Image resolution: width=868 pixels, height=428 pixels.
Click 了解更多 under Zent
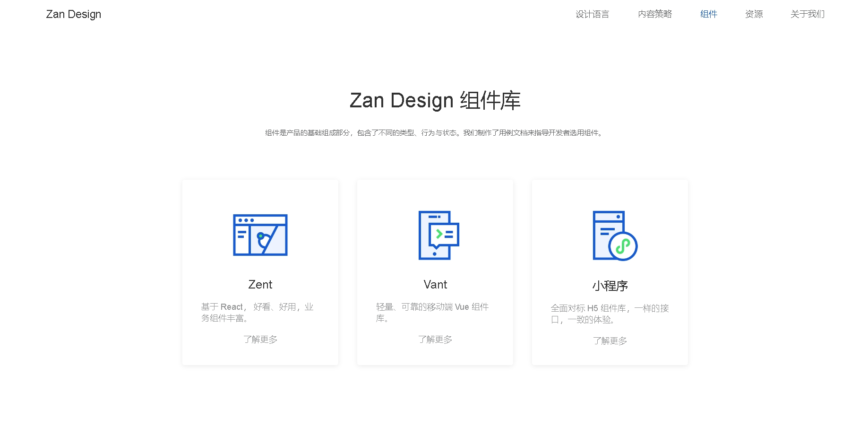point(260,340)
